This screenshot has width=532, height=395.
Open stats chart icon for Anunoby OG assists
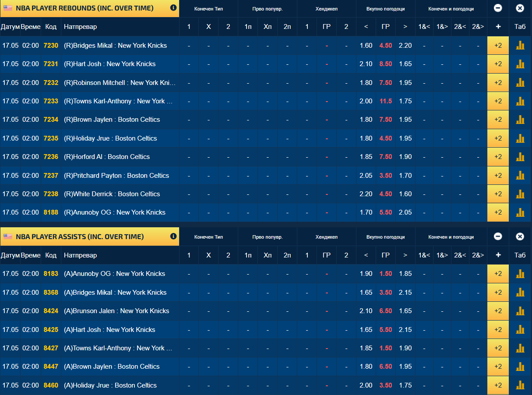tap(520, 274)
